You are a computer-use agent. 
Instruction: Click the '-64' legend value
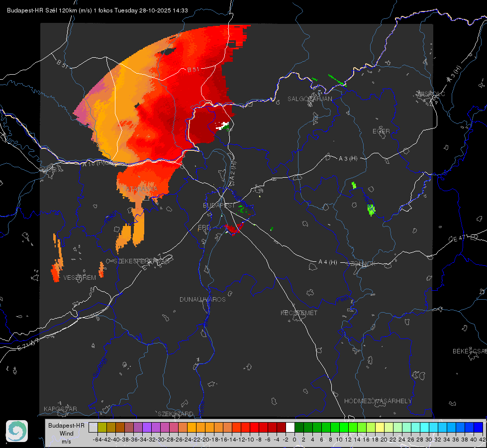click(97, 440)
